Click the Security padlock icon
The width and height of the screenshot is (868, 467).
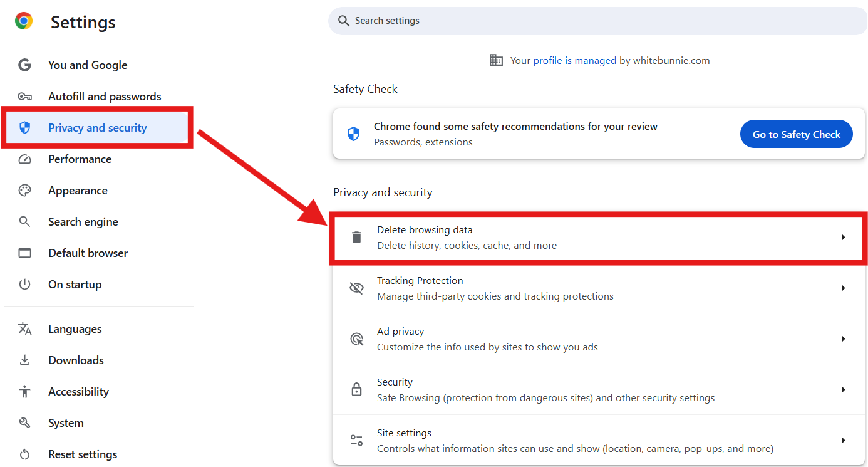(x=356, y=390)
